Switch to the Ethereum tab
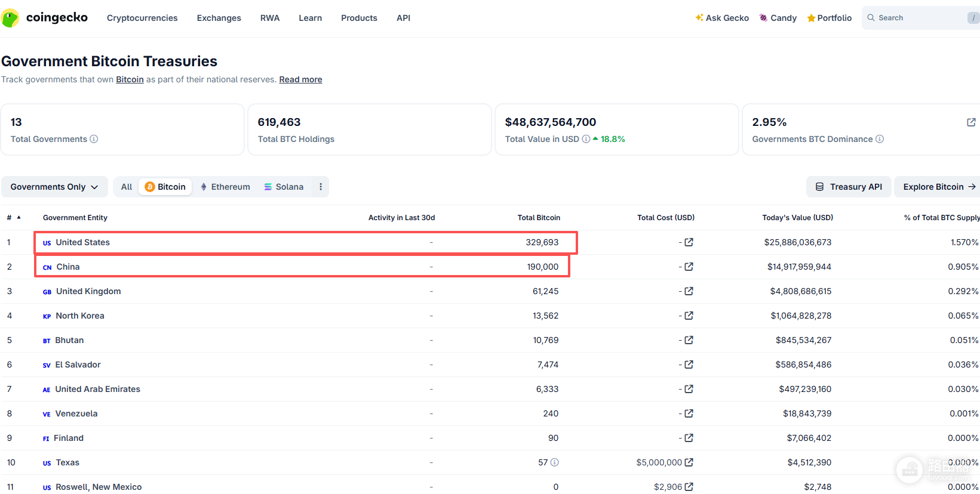 click(225, 187)
